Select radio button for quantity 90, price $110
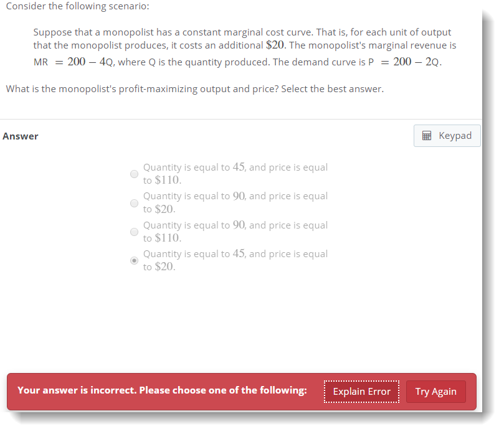Screen dimensions: 504x434 (134, 232)
